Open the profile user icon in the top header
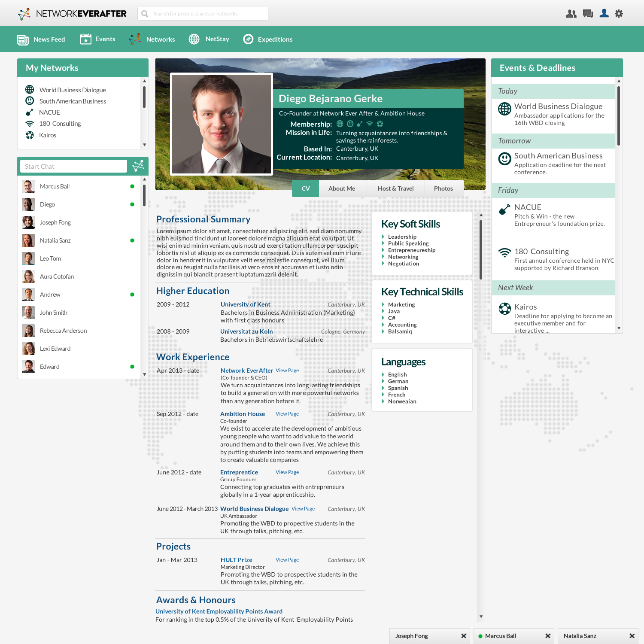The height and width of the screenshot is (644, 644). pos(604,13)
